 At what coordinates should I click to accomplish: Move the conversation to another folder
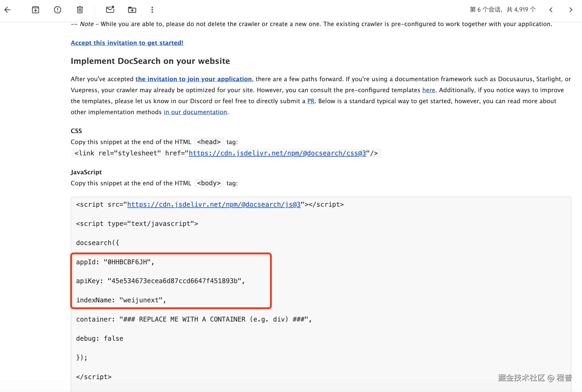(x=132, y=10)
